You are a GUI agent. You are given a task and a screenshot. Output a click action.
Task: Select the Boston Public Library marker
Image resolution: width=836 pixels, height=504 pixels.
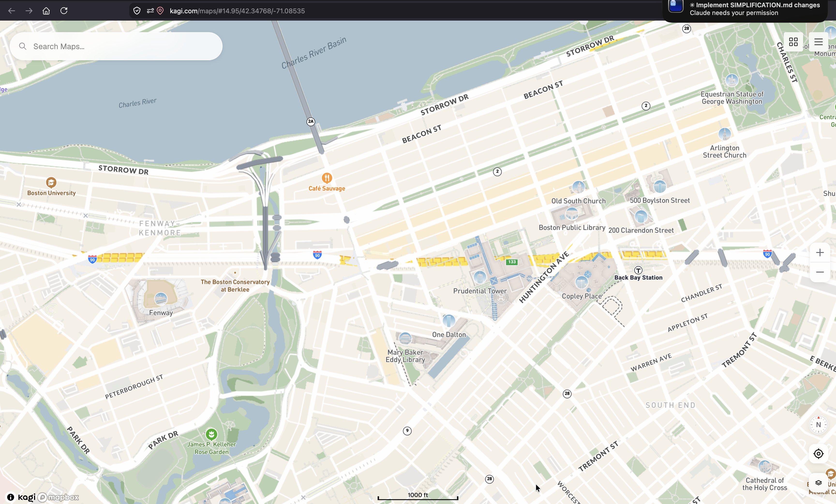click(572, 214)
